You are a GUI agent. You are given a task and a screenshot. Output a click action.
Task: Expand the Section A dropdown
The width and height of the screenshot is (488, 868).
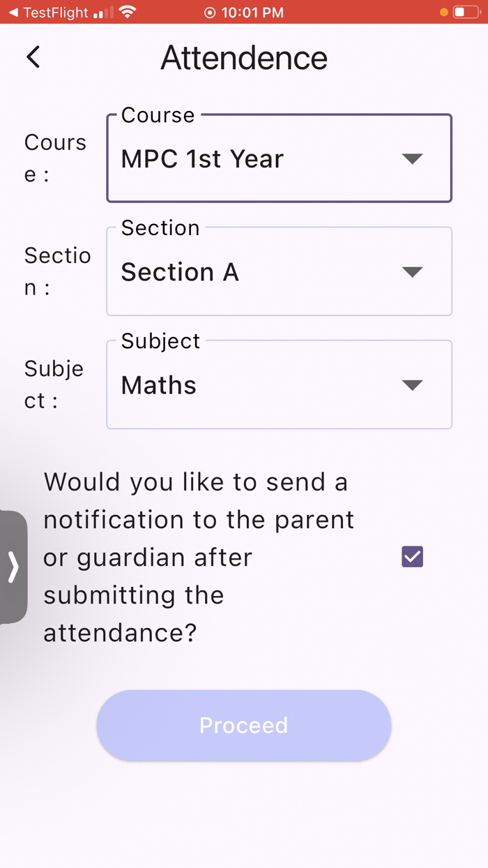coord(279,271)
